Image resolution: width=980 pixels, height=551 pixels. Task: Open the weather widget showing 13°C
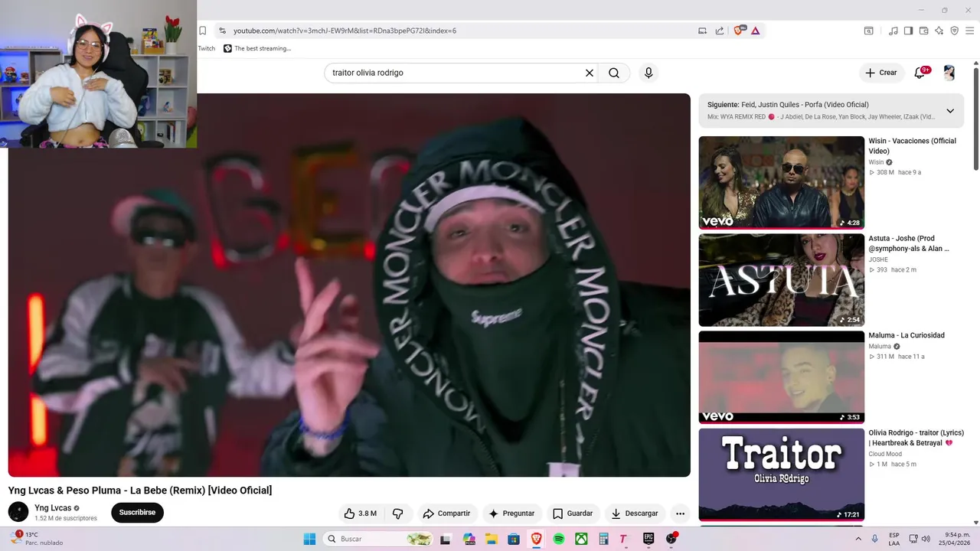pos(37,539)
